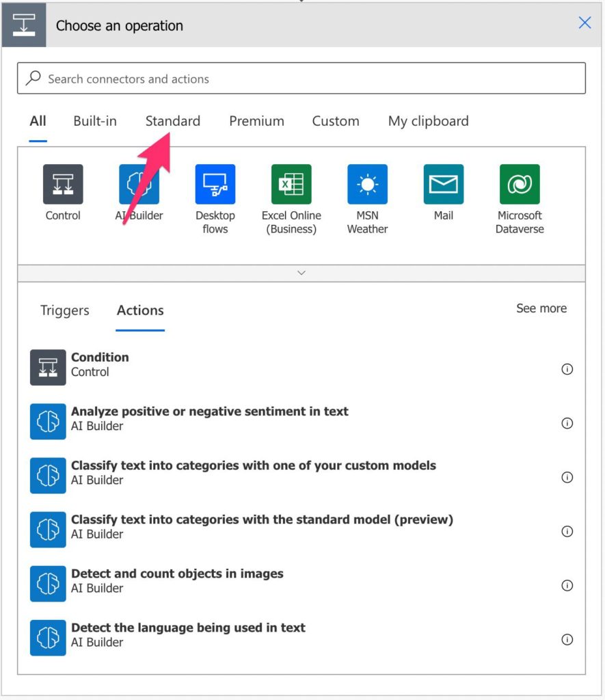The height and width of the screenshot is (700, 605).
Task: Switch to the Triggers tab
Action: (64, 310)
